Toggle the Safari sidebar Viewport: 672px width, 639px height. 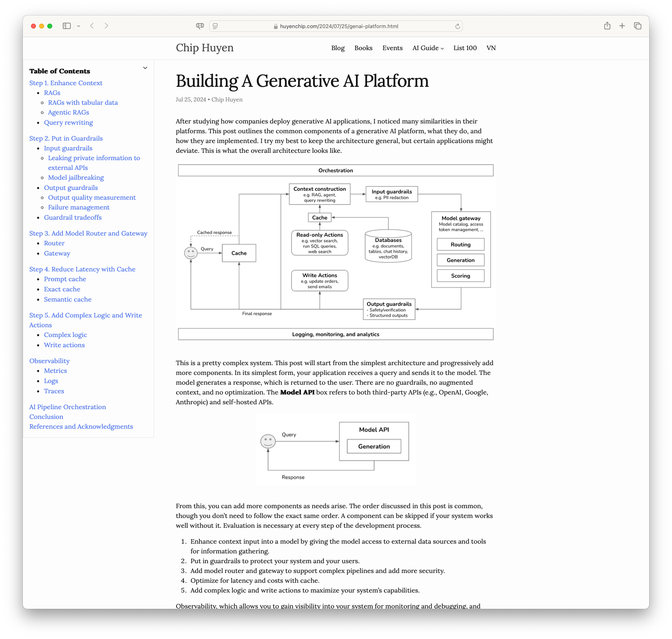[x=66, y=26]
